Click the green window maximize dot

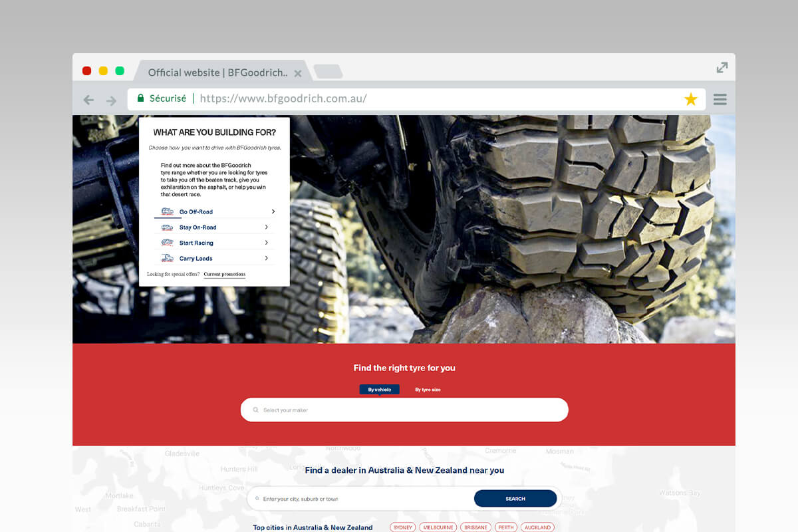coord(120,70)
